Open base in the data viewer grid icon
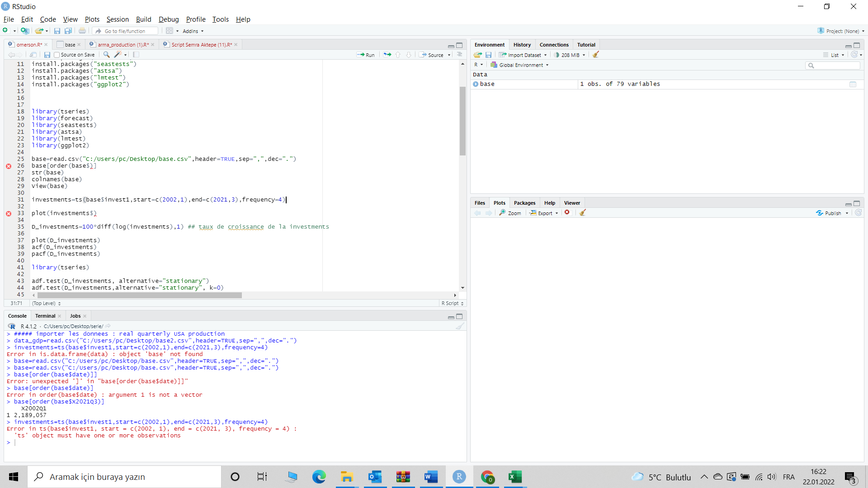Screen dimensions: 868x488 click(853, 84)
